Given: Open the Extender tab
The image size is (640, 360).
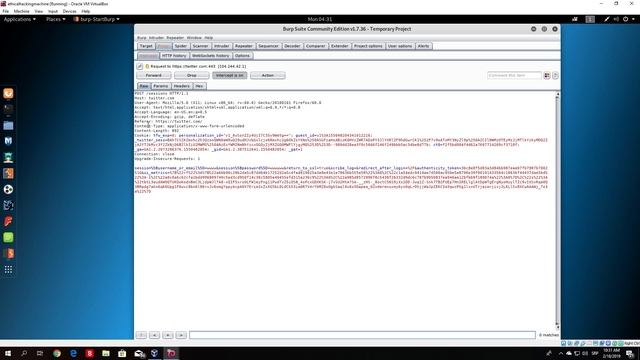Looking at the screenshot, I should [340, 46].
